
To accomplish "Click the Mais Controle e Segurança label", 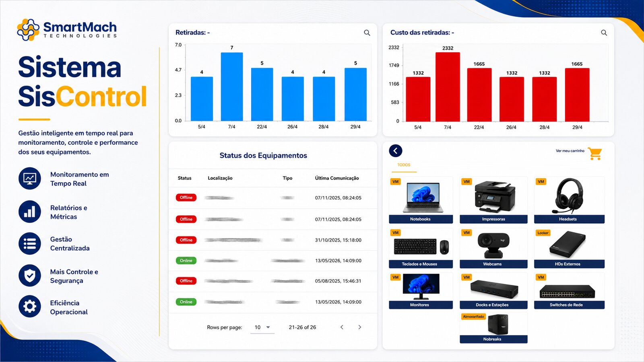I will [x=74, y=276].
